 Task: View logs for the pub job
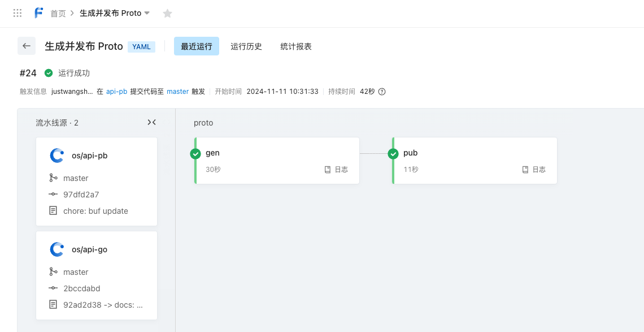pyautogui.click(x=534, y=170)
